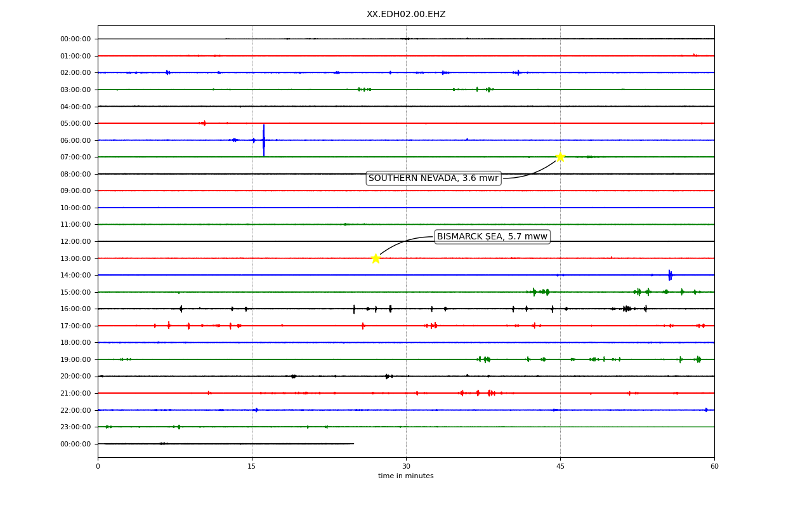Click the 30 tick label on the x-axis
The height and width of the screenshot is (508, 812).
406,467
